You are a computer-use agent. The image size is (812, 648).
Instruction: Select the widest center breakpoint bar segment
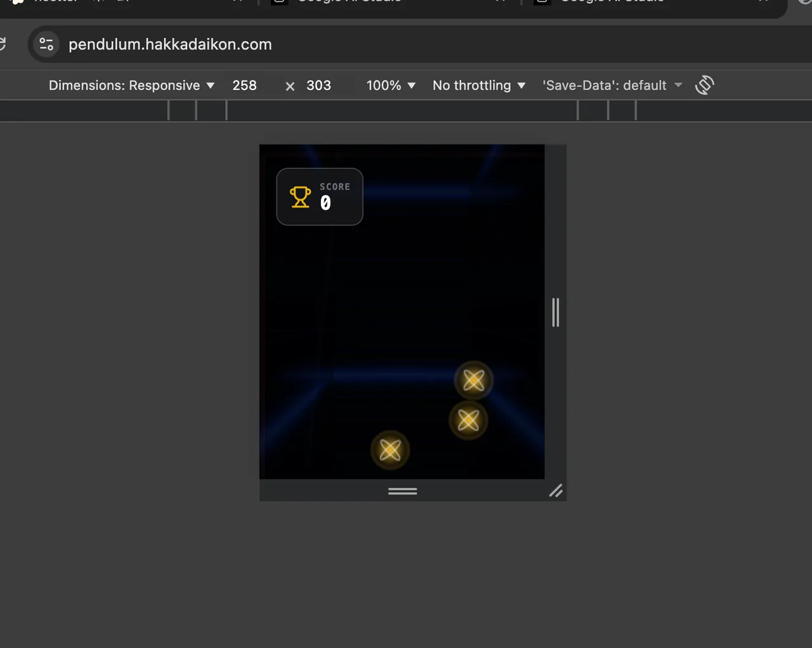pyautogui.click(x=402, y=110)
